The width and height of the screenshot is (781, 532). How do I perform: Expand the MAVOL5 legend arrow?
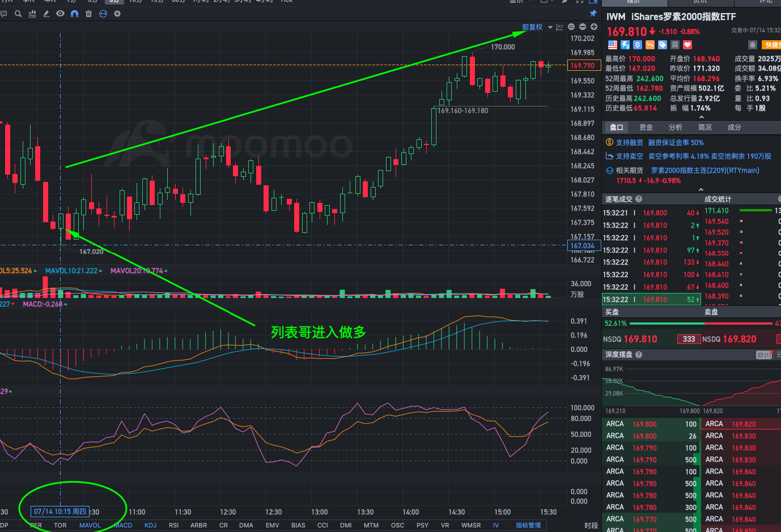click(x=35, y=271)
